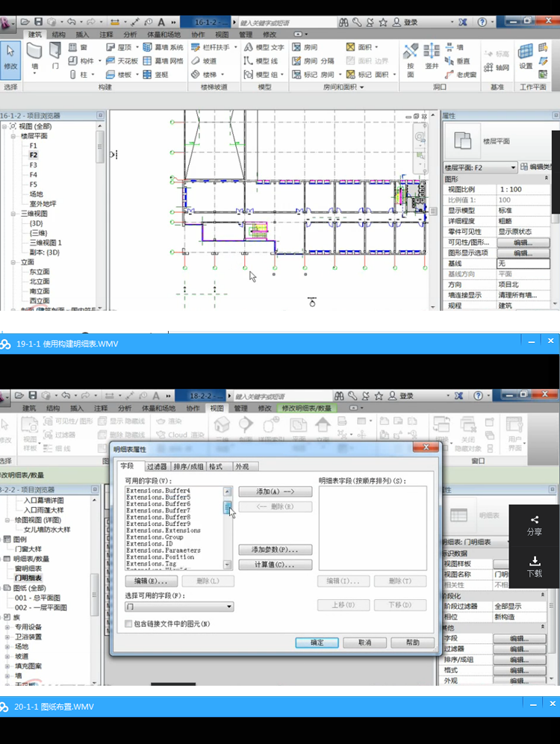This screenshot has height=744, width=560.
Task: Select the 幕墙 网格 tool
Action: coord(163,61)
